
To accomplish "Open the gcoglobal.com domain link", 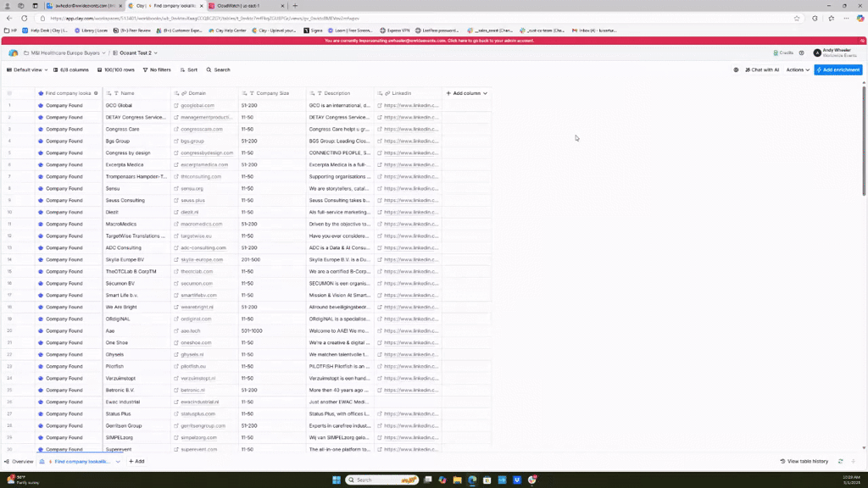I will click(198, 106).
